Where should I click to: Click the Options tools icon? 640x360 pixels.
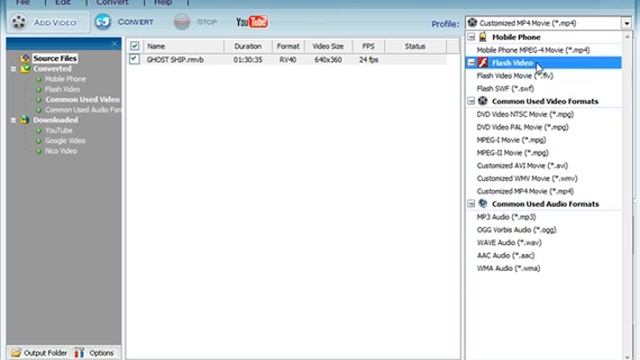coord(79,353)
